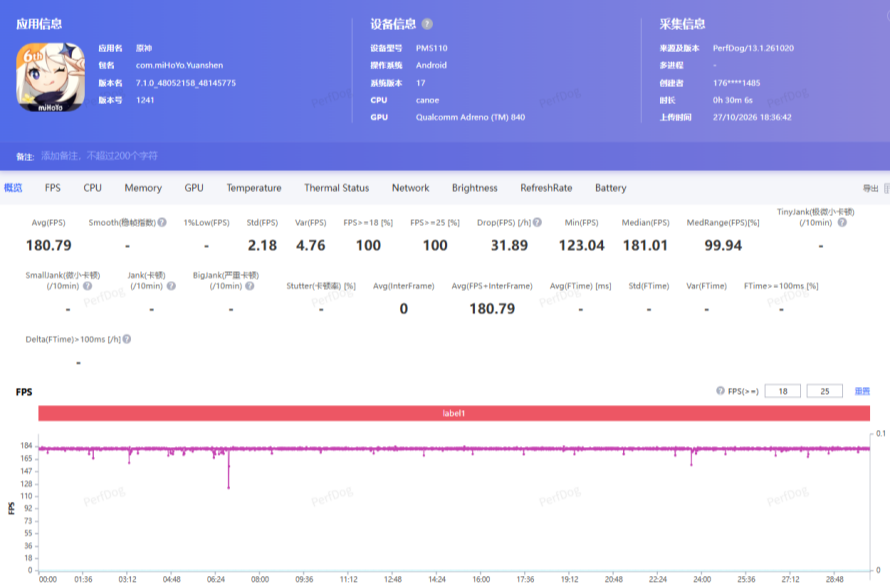Click help icon beside 设备信息 heading
Image resolution: width=890 pixels, height=586 pixels.
click(427, 24)
